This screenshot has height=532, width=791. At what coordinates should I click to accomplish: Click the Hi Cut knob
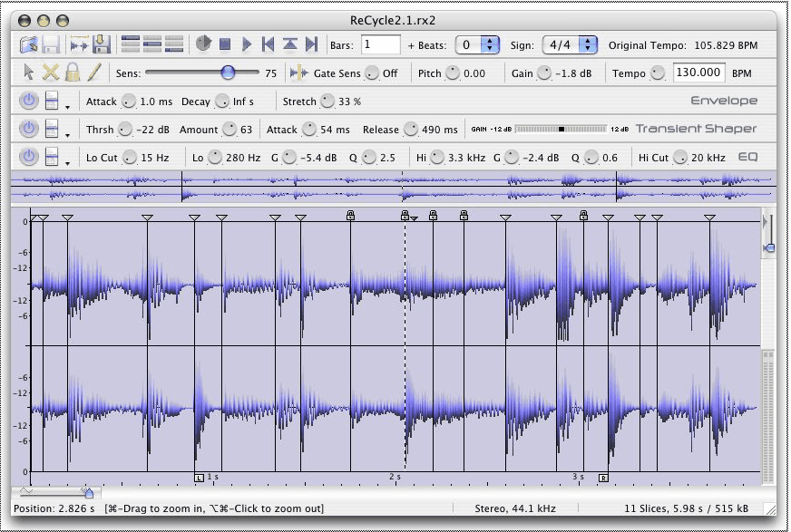coord(680,158)
